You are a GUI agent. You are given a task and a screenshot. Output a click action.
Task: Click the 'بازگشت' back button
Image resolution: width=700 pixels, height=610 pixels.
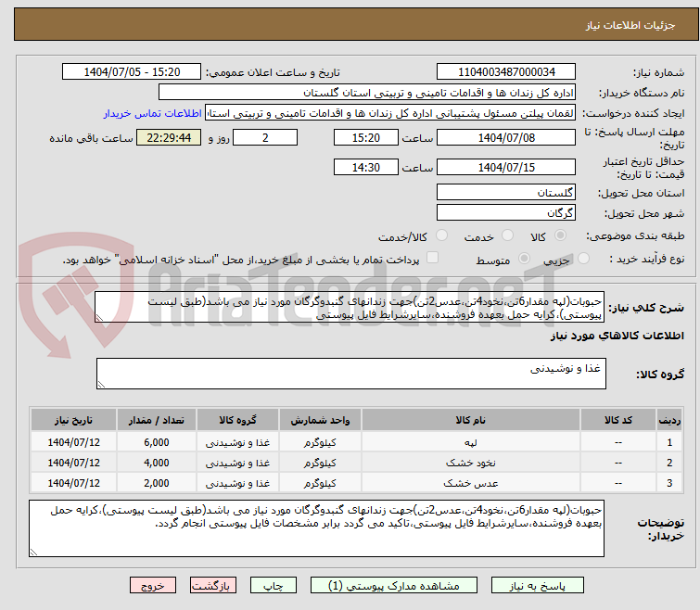point(214,586)
